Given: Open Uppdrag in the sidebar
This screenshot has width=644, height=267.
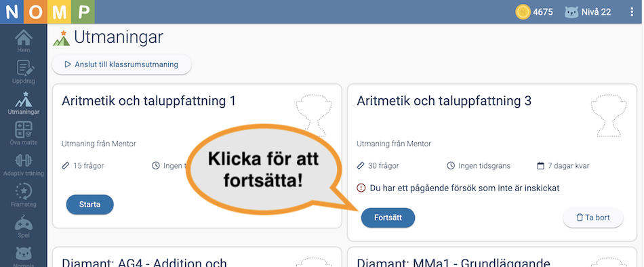Looking at the screenshot, I should [x=24, y=68].
